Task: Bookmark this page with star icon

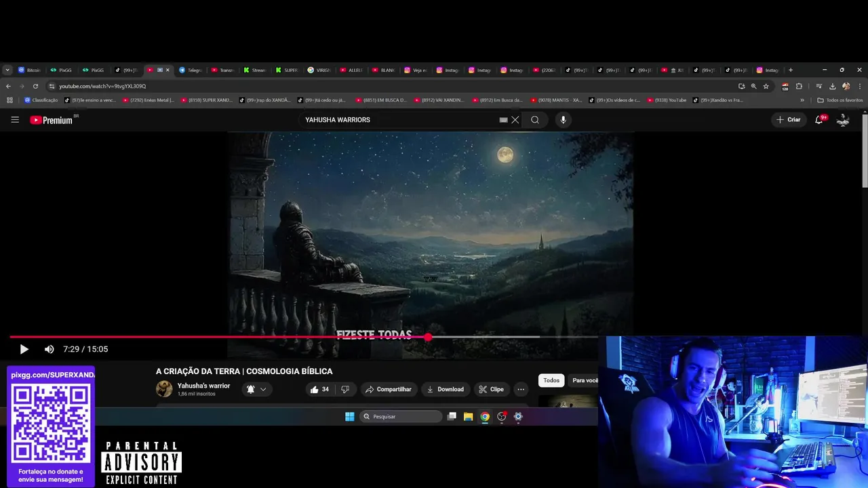Action: pos(766,86)
